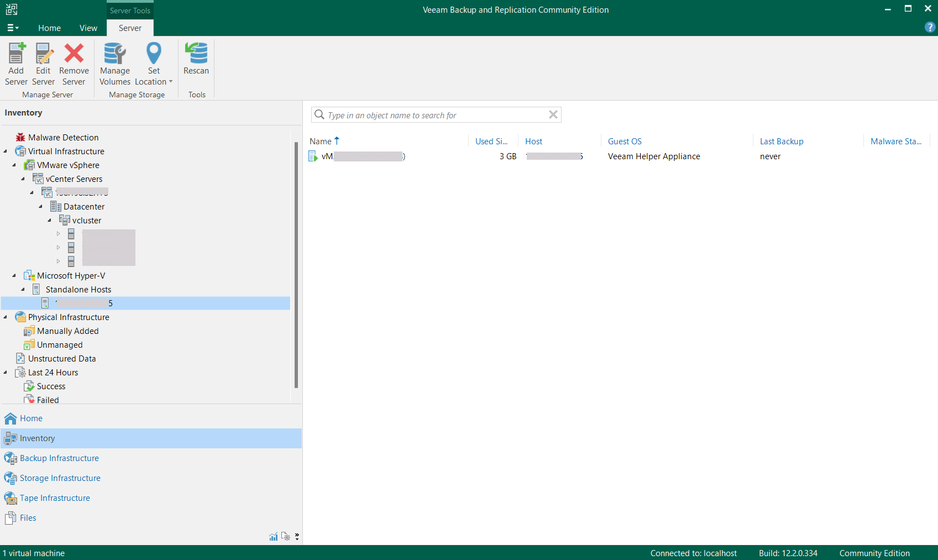Collapse the Last 24 Hours branch
Screen dimensions: 938x560
[x=6, y=373]
